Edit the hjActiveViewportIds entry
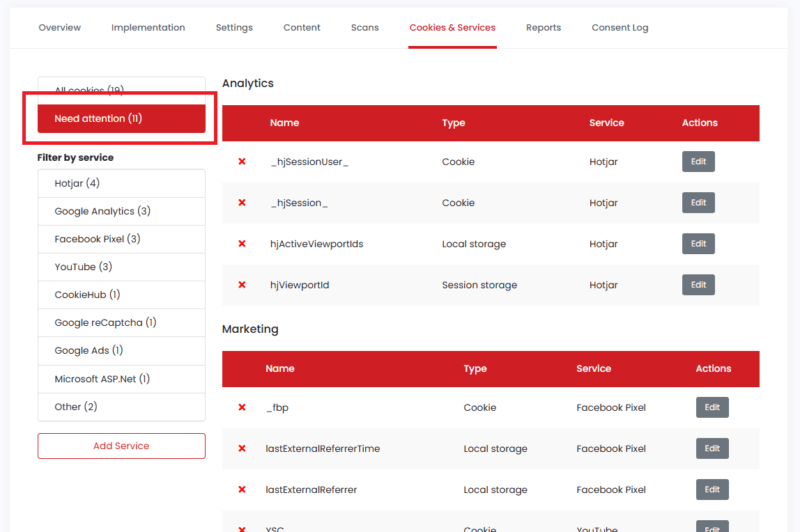Screen dimensions: 800x532 click(x=698, y=244)
